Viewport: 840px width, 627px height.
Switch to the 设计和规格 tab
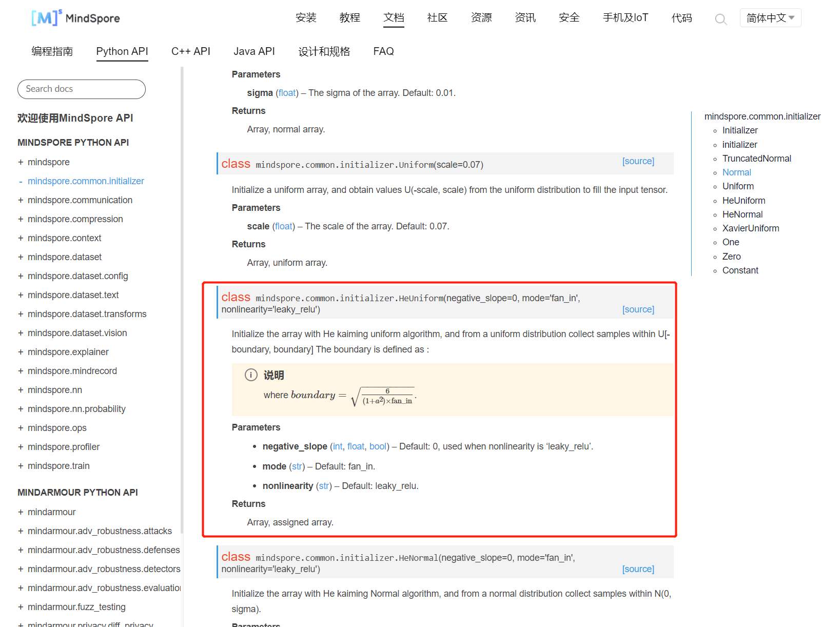coord(324,51)
